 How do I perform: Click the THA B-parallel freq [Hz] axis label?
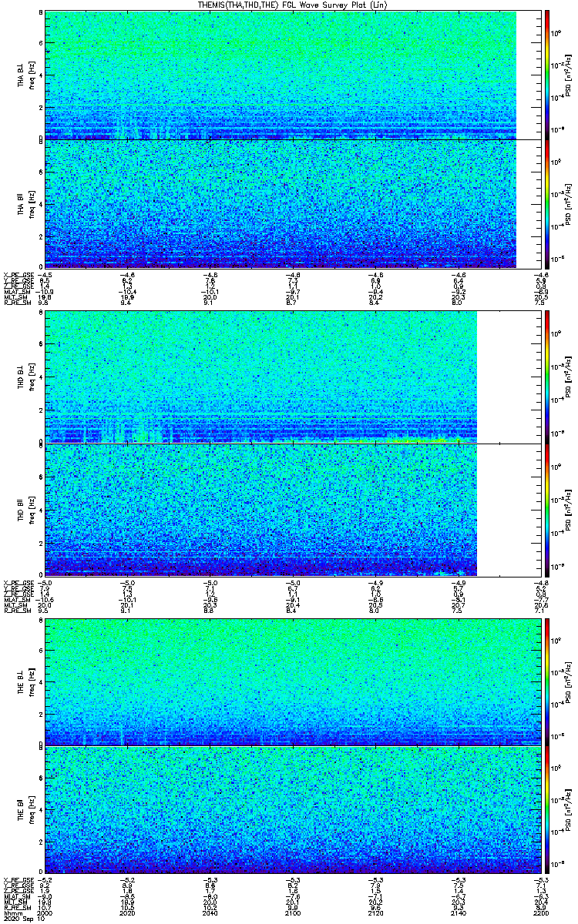coord(31,203)
